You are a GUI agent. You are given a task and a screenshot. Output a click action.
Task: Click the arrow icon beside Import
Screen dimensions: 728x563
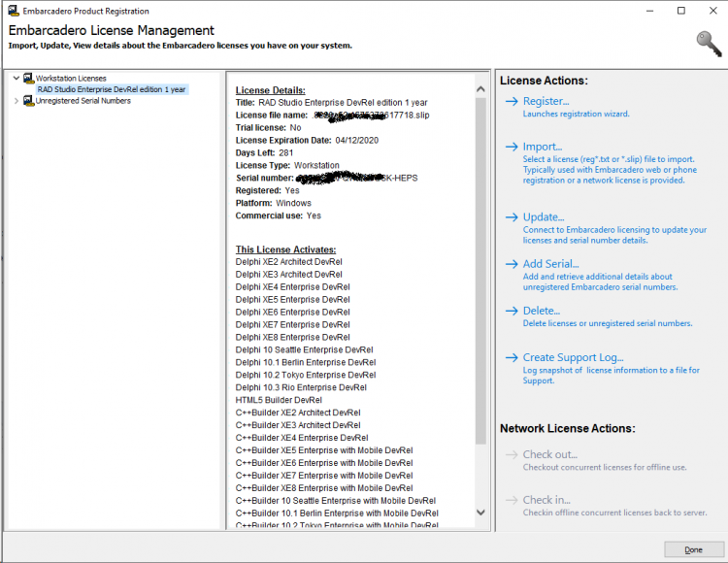point(512,147)
